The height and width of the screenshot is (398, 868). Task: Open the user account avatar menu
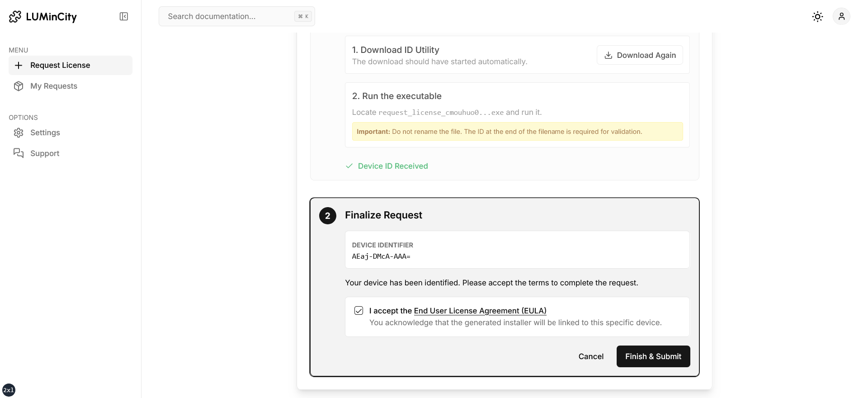[841, 16]
